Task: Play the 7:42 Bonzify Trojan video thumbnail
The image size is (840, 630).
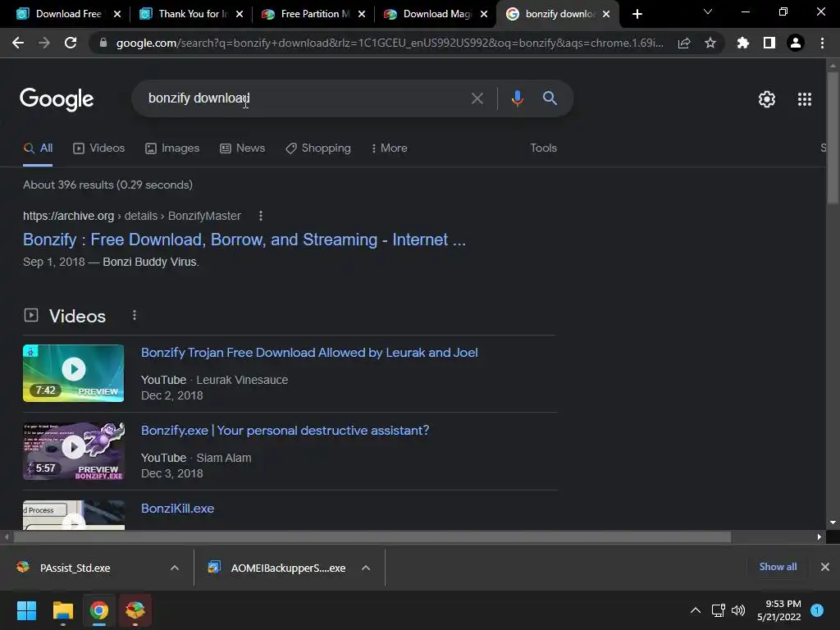Action: click(x=73, y=373)
